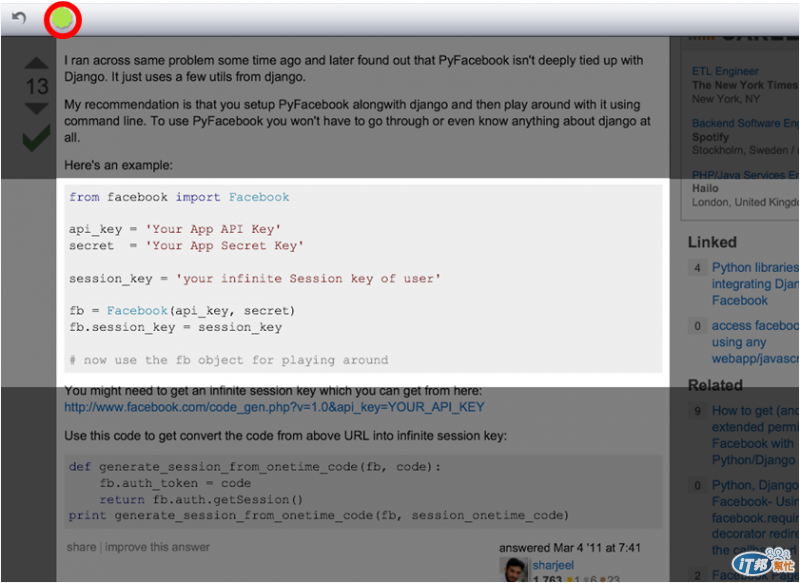
Task: Click the sharjeel avatar thumbnail
Action: click(513, 570)
